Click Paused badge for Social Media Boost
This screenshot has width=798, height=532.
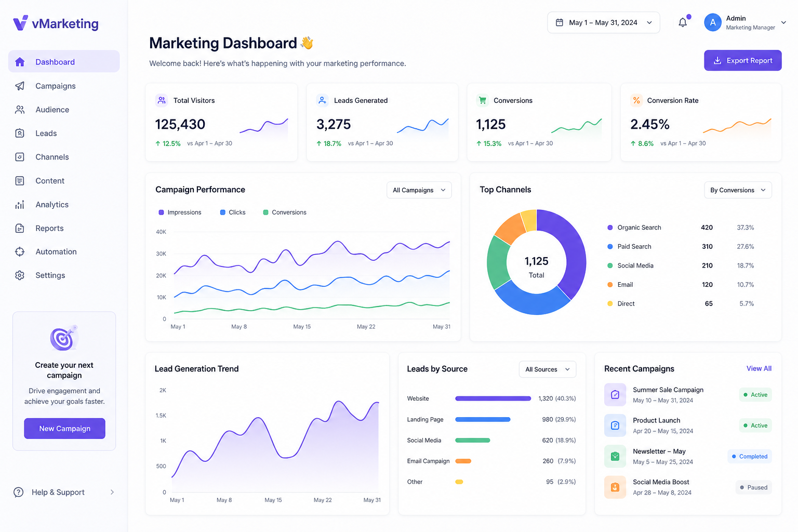pyautogui.click(x=754, y=487)
